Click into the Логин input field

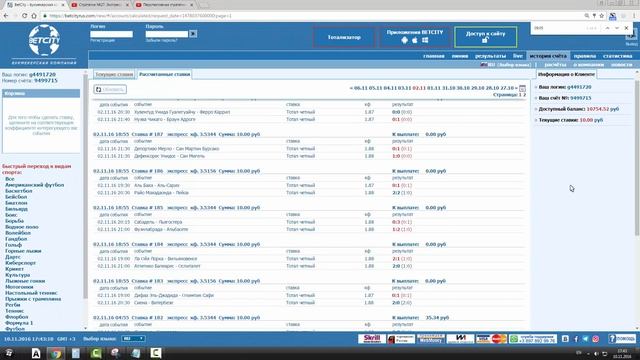[111, 34]
